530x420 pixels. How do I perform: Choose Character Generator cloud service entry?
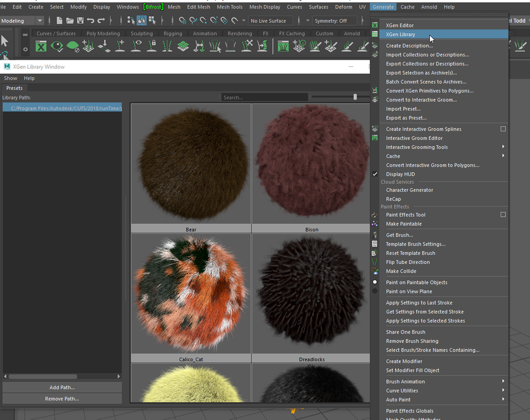[444, 190]
